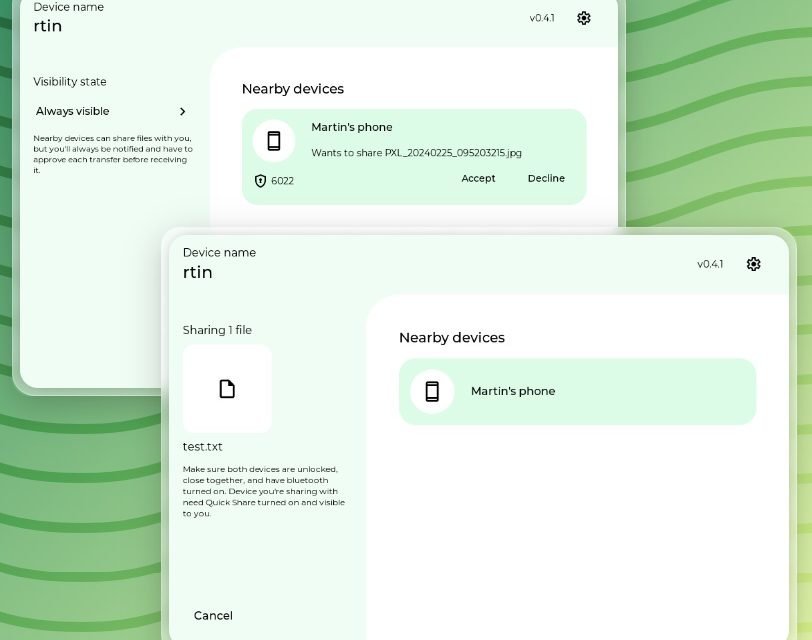
Task: Click the phone icon beside Martin's phone request
Action: [273, 141]
